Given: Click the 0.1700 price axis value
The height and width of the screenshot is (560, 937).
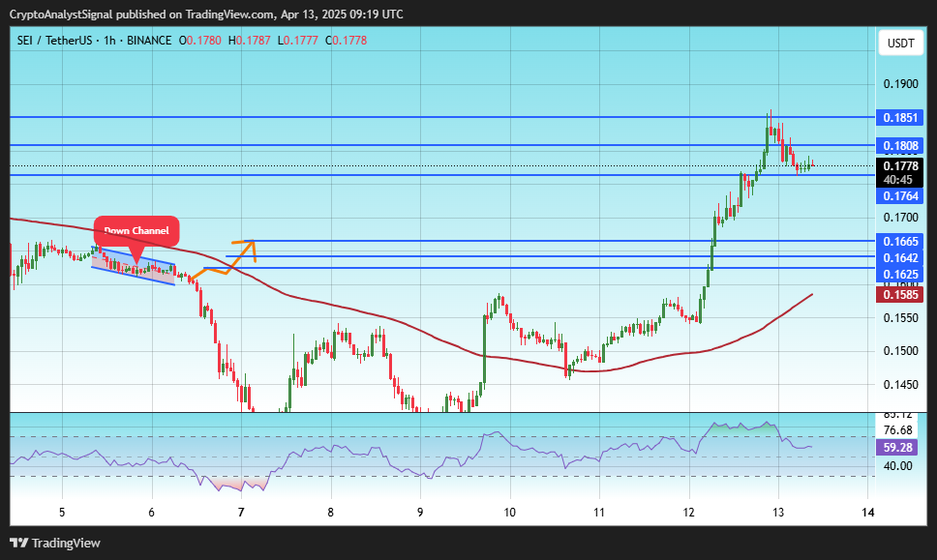Looking at the screenshot, I should click(900, 218).
